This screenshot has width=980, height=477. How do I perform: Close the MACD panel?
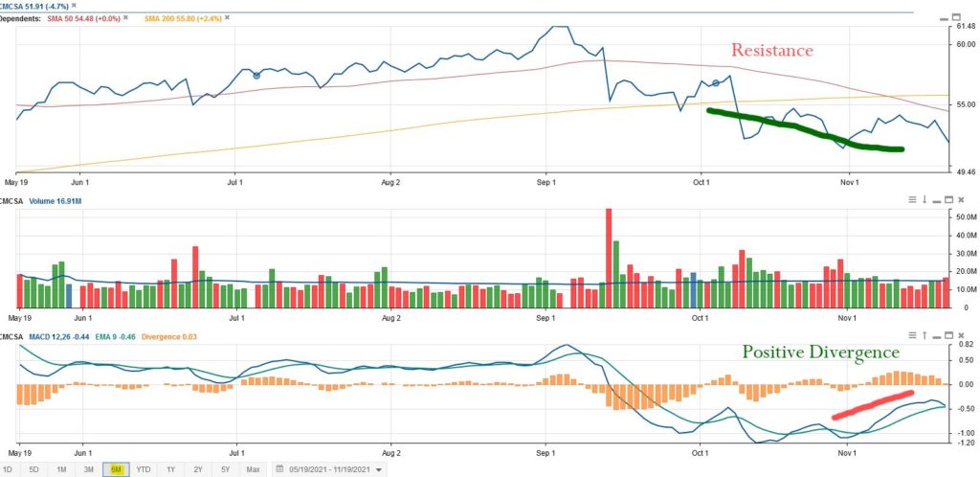click(x=961, y=335)
